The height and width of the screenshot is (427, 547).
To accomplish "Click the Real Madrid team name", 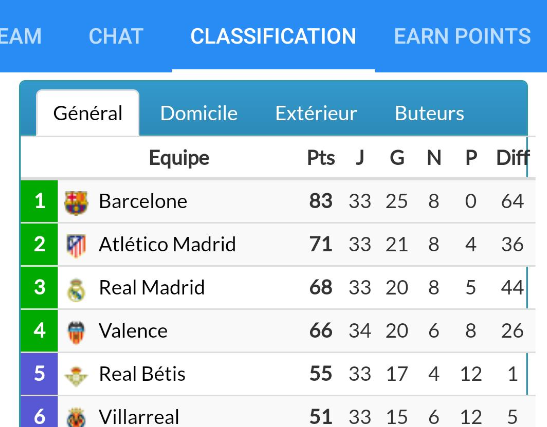I will pyautogui.click(x=152, y=287).
